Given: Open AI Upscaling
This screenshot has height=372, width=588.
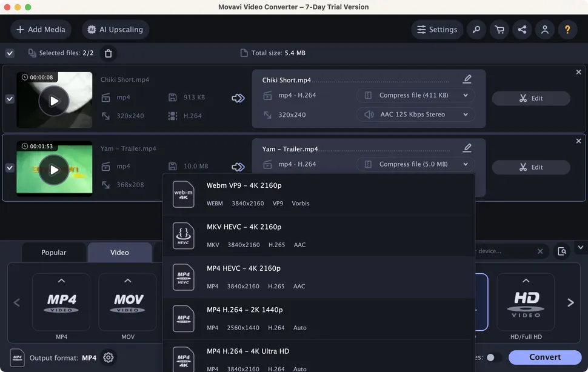Looking at the screenshot, I should pos(115,29).
